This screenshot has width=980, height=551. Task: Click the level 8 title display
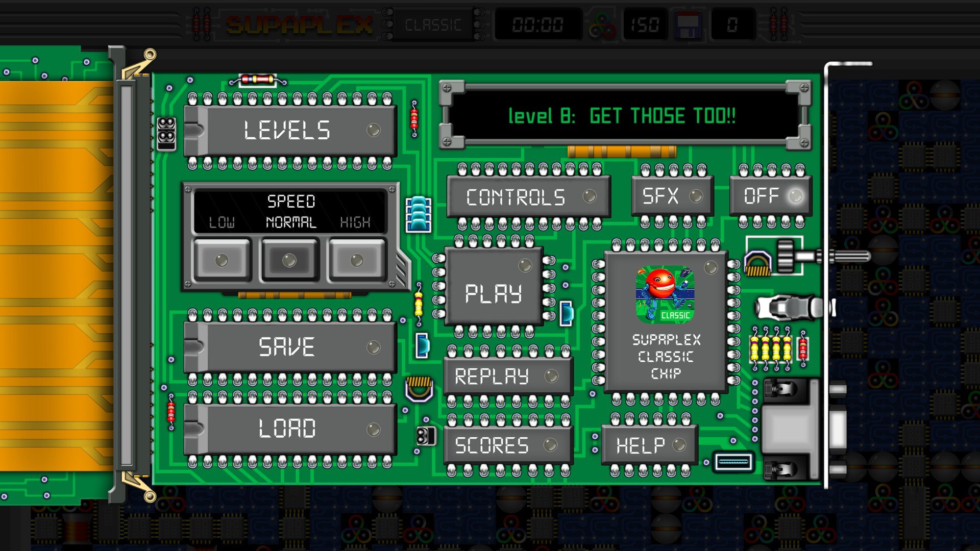pos(622,116)
